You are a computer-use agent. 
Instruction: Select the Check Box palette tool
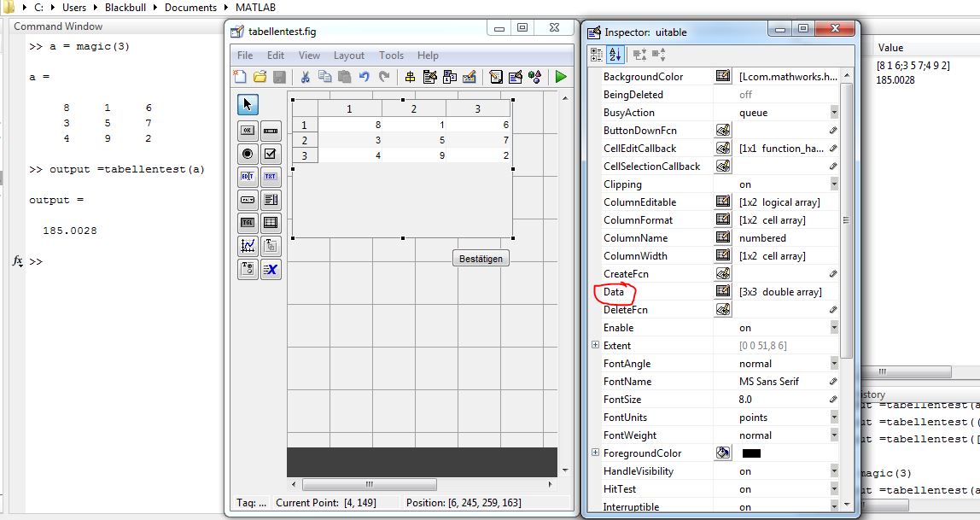[x=271, y=154]
